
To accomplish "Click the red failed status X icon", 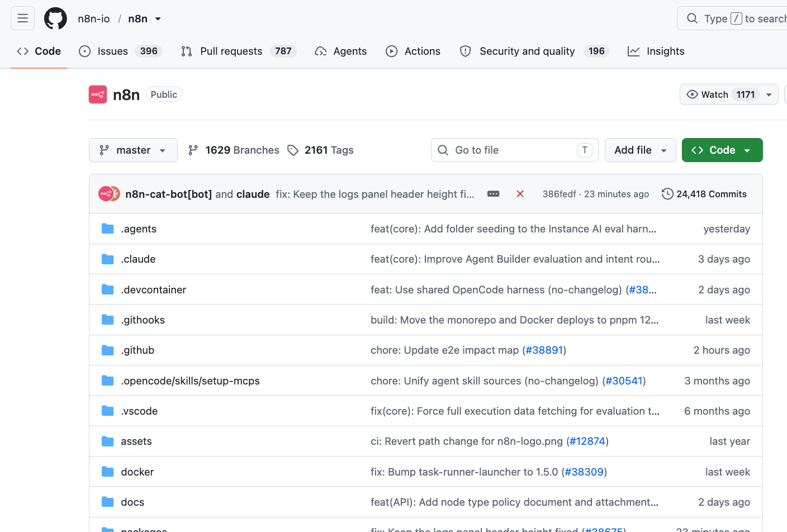I will coord(520,194).
